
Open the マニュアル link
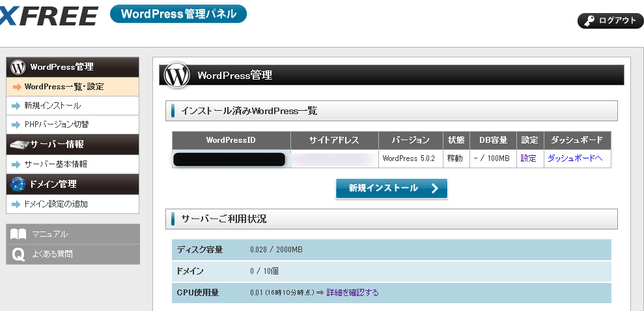click(73, 234)
